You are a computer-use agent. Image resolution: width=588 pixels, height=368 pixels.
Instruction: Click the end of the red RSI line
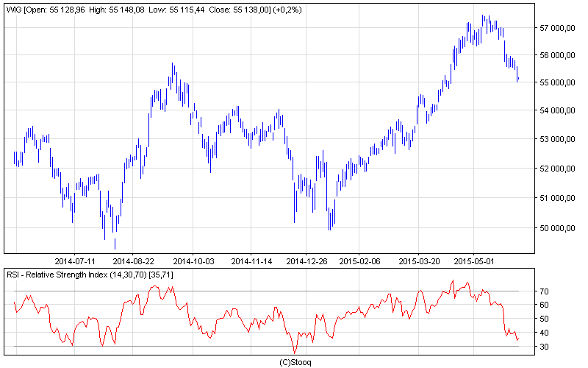pyautogui.click(x=518, y=339)
